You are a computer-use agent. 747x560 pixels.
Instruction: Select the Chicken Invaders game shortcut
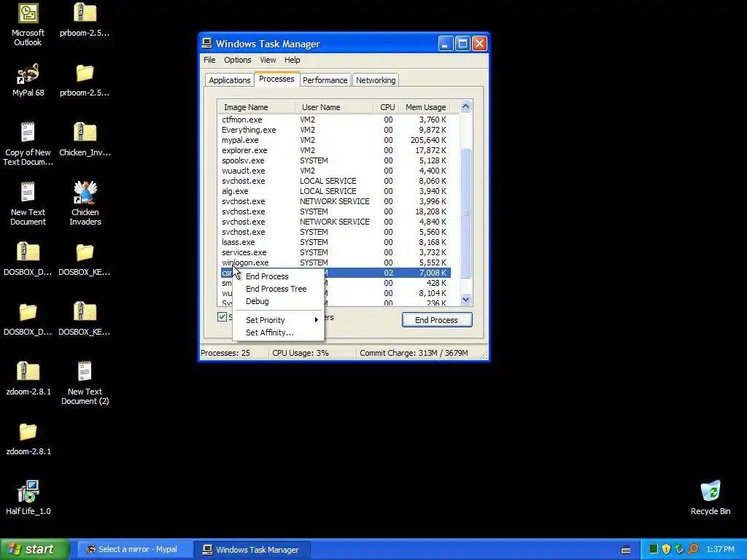85,192
